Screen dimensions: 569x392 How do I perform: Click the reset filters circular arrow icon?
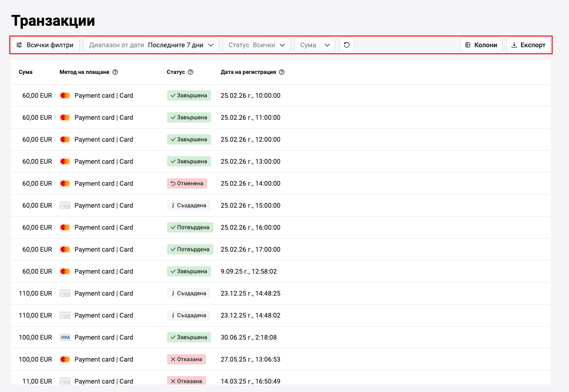click(x=347, y=45)
